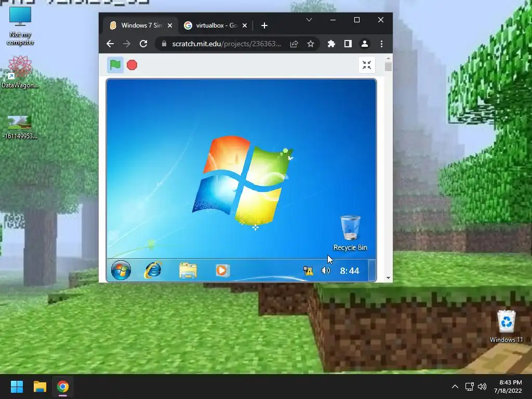Reload the Scratch page

pyautogui.click(x=143, y=44)
